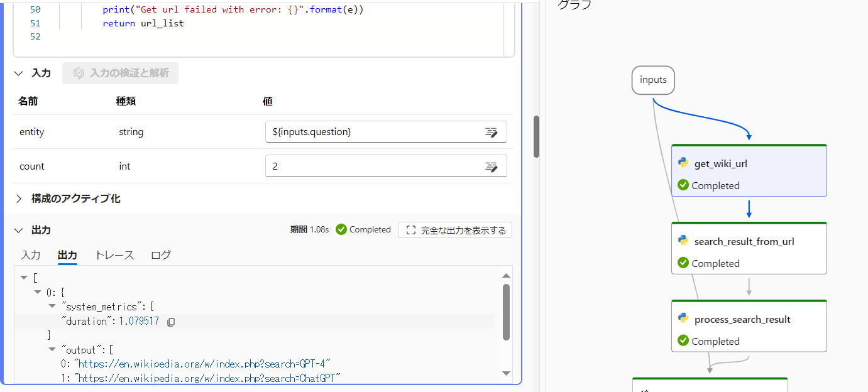
Task: Collapse the system_metrics JSON node
Action: coord(52,307)
